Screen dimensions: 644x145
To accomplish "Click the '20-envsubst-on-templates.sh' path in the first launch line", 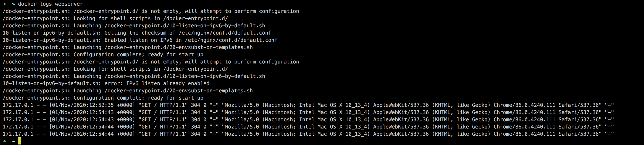I will point(211,47).
